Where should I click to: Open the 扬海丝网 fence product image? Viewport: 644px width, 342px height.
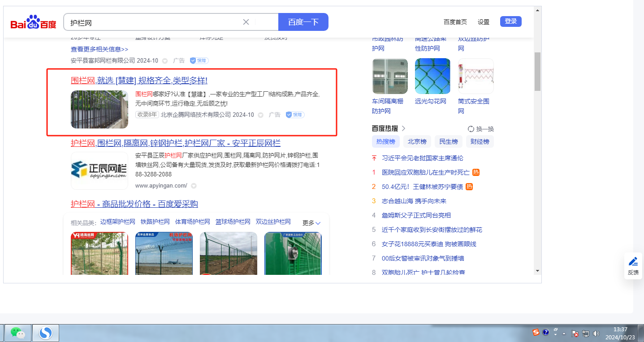pyautogui.click(x=99, y=253)
